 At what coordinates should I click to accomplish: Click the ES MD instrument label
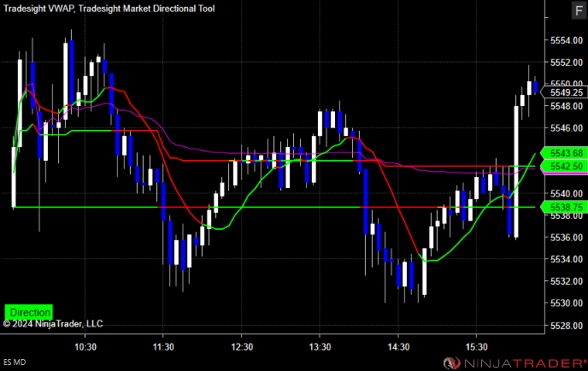(15, 362)
